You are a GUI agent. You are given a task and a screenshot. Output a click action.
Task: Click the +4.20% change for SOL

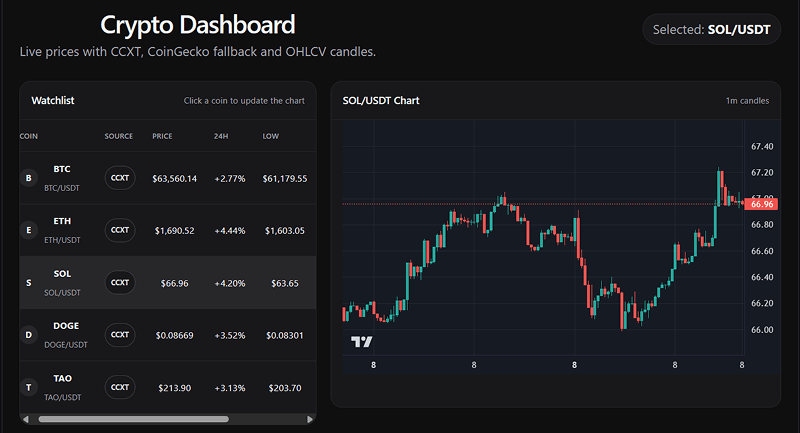(230, 283)
